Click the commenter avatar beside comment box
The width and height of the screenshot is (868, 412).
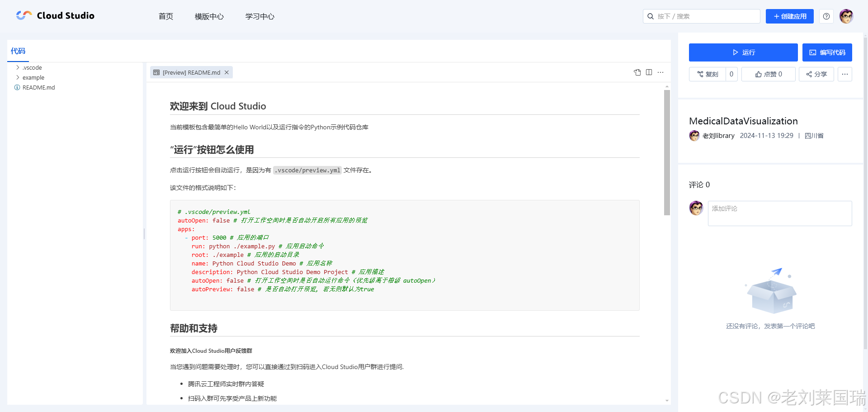click(x=696, y=208)
